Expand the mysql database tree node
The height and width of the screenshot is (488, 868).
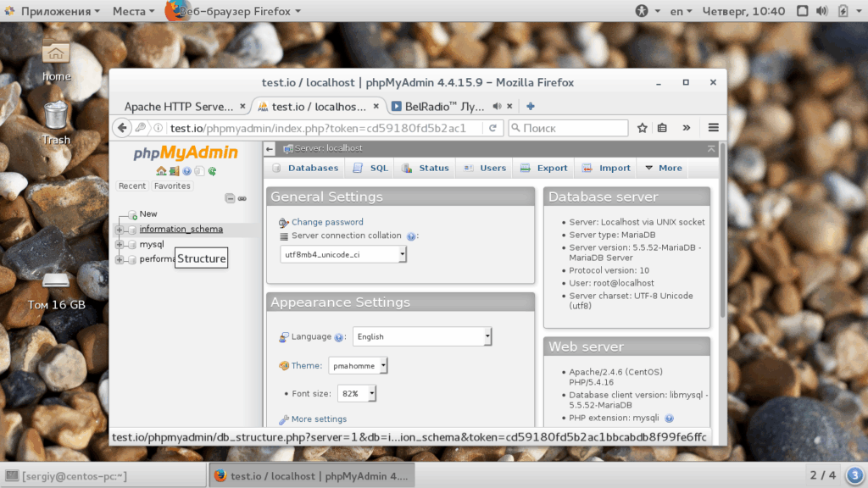pyautogui.click(x=119, y=244)
